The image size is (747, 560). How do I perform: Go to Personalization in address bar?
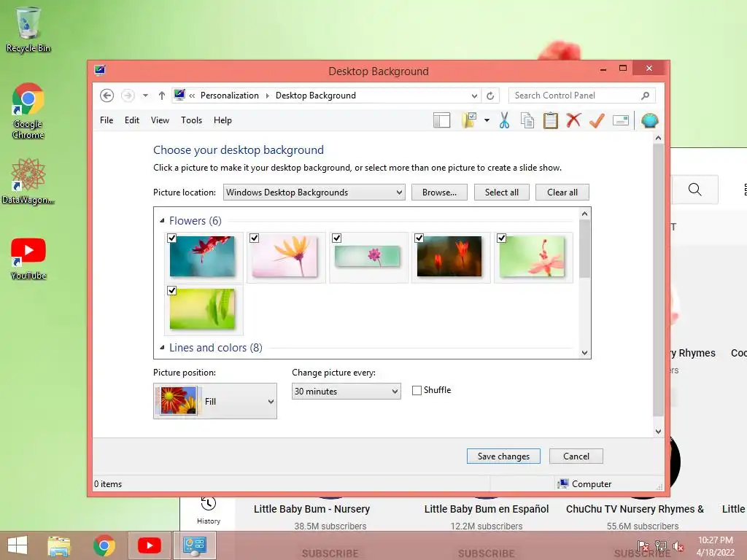click(230, 96)
